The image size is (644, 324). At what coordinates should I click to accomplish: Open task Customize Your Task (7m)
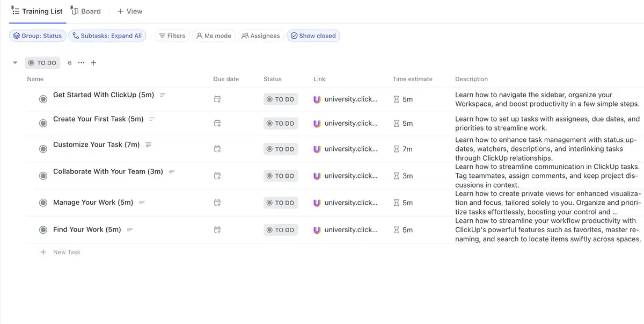(96, 145)
